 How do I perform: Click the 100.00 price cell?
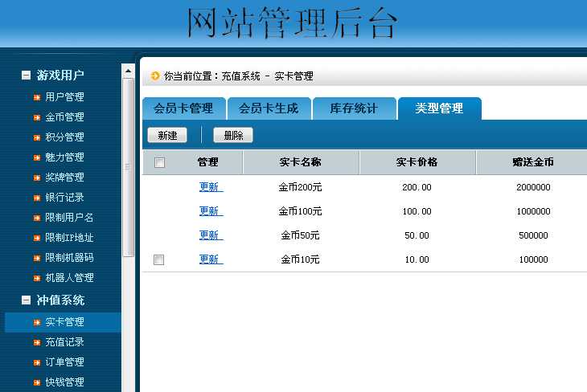click(417, 211)
